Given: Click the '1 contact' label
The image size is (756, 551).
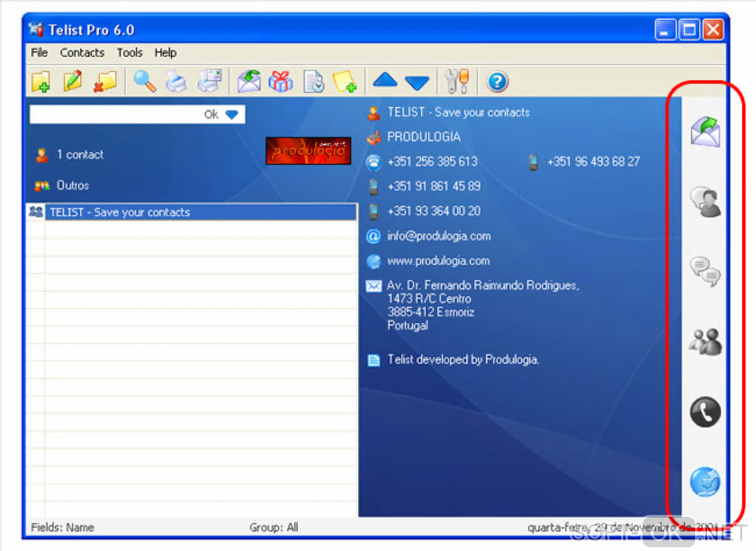Looking at the screenshot, I should [79, 155].
